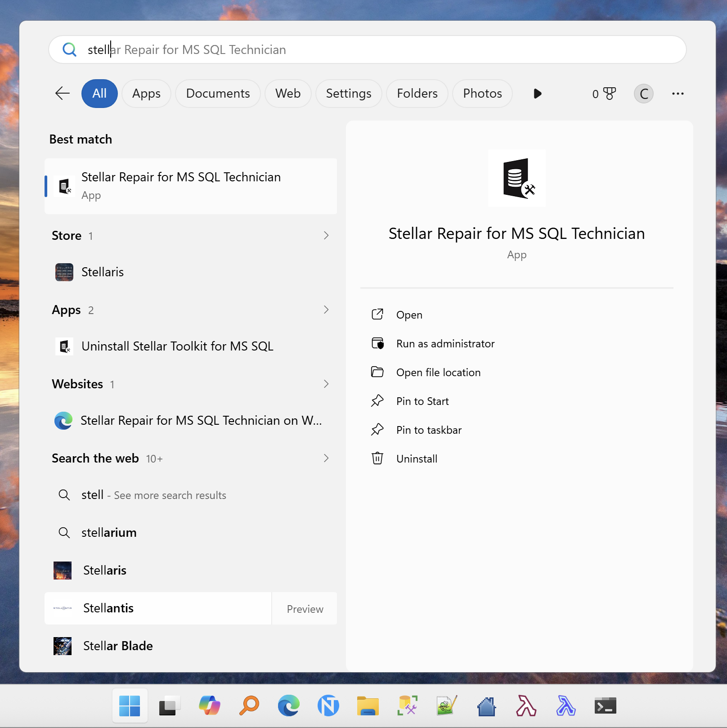Open Task View on the taskbar
This screenshot has height=728, width=727.
pyautogui.click(x=170, y=706)
